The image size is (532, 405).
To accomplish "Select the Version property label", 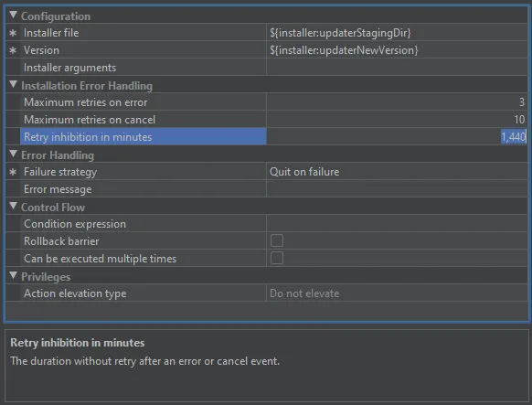I will pyautogui.click(x=41, y=50).
